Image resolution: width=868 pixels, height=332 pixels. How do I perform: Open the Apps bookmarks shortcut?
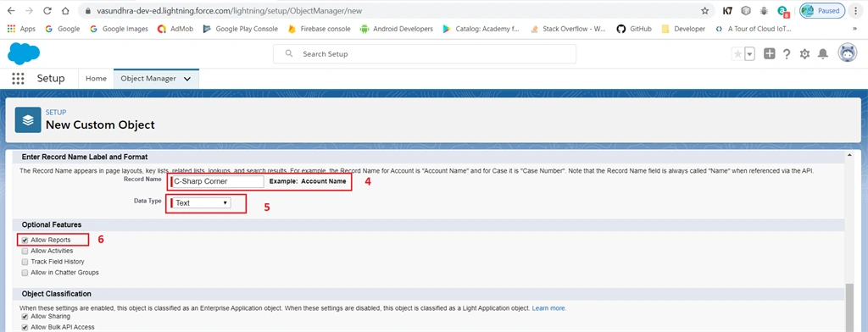tap(21, 29)
